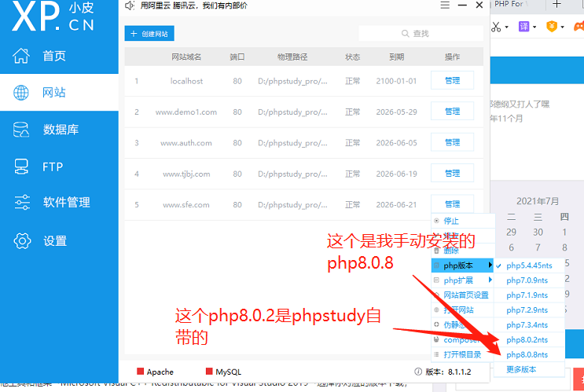This screenshot has height=392, width=584.
Task: Select php7.1.9nts version
Action: point(529,295)
